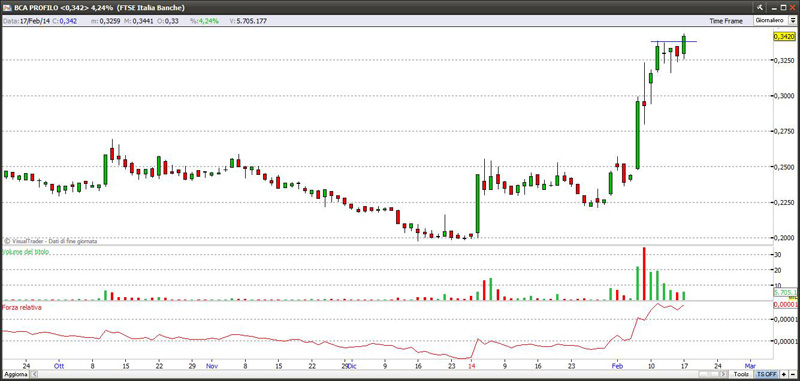Click the M: 0,3441 maximum value
800x381 pixels.
pos(138,21)
